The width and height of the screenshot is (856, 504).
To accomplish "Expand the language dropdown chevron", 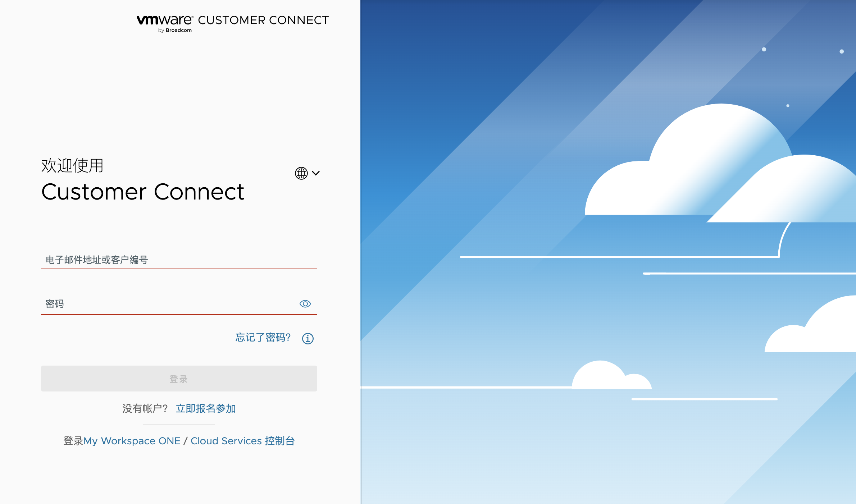I will point(316,173).
